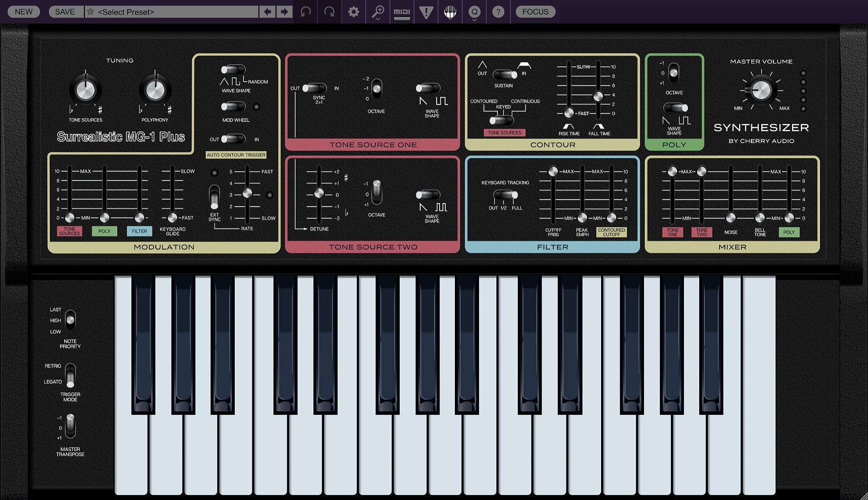The width and height of the screenshot is (868, 500).
Task: Open settings with the gear icon
Action: (x=354, y=12)
